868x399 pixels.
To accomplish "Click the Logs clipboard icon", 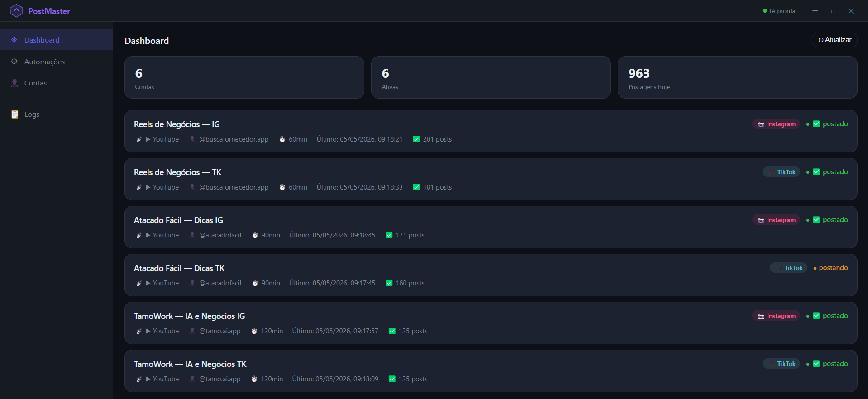I will tap(14, 114).
